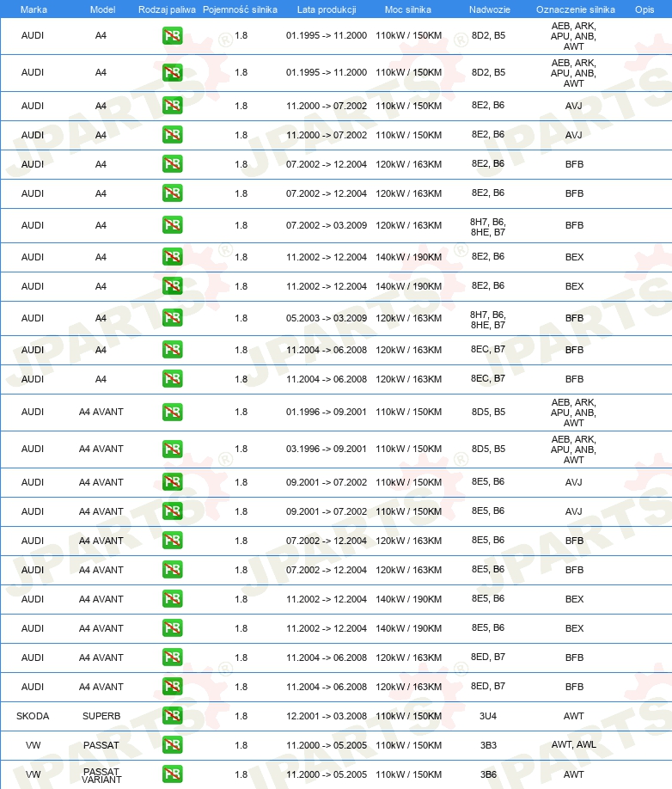
Task: Click the Opis column header
Action: coord(645,9)
